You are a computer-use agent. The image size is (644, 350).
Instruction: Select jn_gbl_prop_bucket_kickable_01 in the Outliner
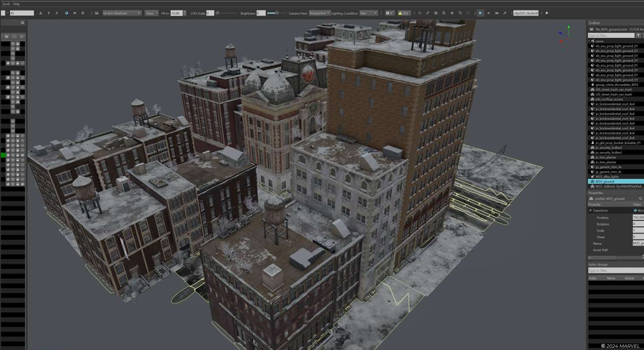(618, 143)
